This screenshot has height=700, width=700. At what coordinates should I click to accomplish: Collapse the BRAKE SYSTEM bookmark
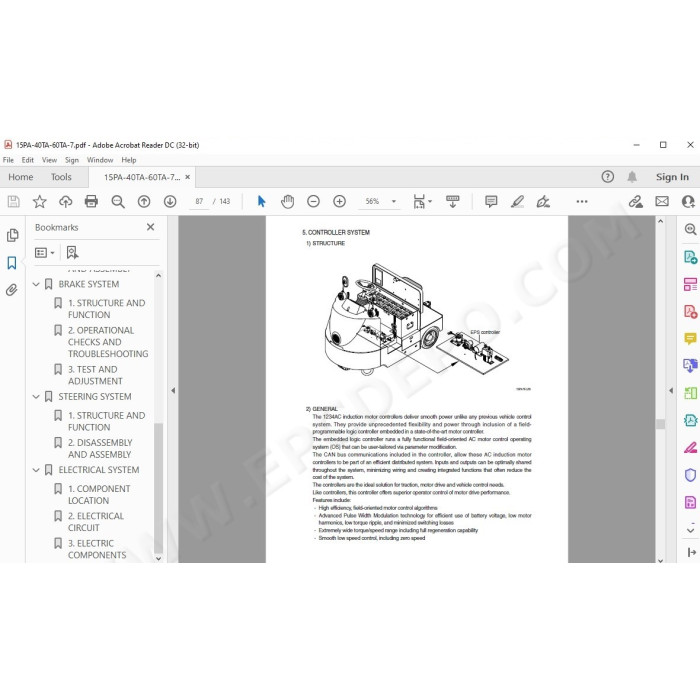pyautogui.click(x=36, y=284)
